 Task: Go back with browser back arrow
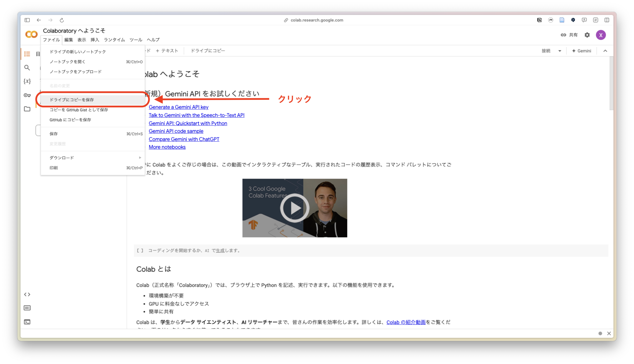(x=39, y=20)
